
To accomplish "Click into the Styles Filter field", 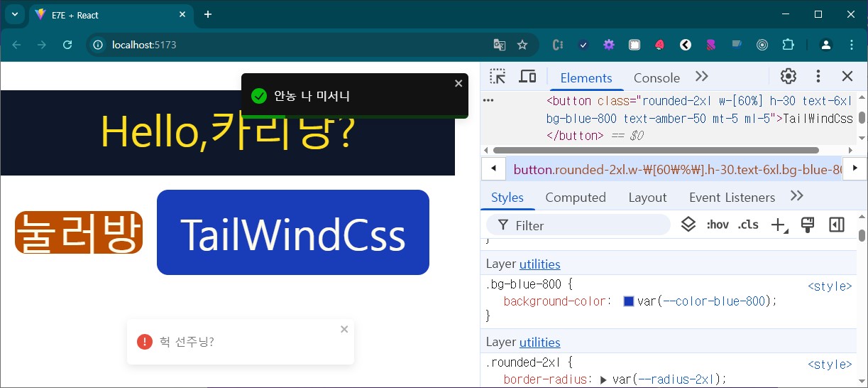I will click(x=578, y=225).
